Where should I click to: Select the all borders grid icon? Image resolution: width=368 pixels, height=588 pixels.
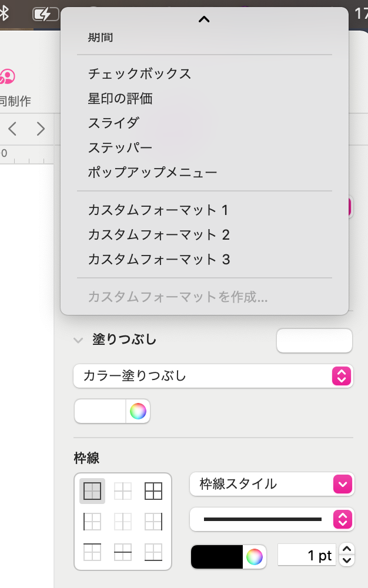153,491
